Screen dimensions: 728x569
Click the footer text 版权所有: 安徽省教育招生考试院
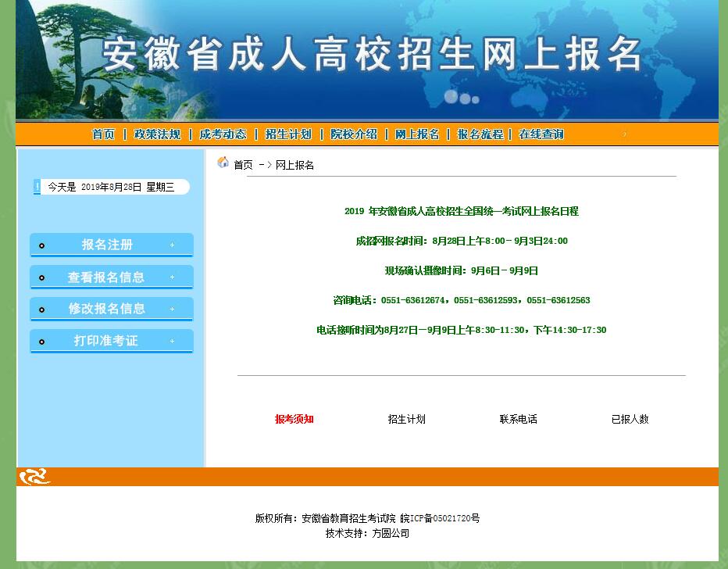[326, 518]
